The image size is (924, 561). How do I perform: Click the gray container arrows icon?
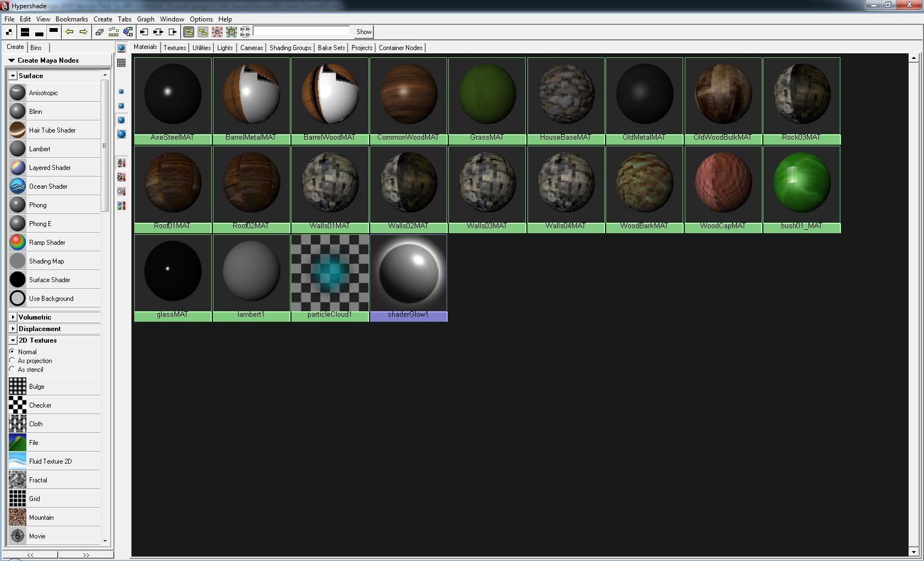pos(245,32)
